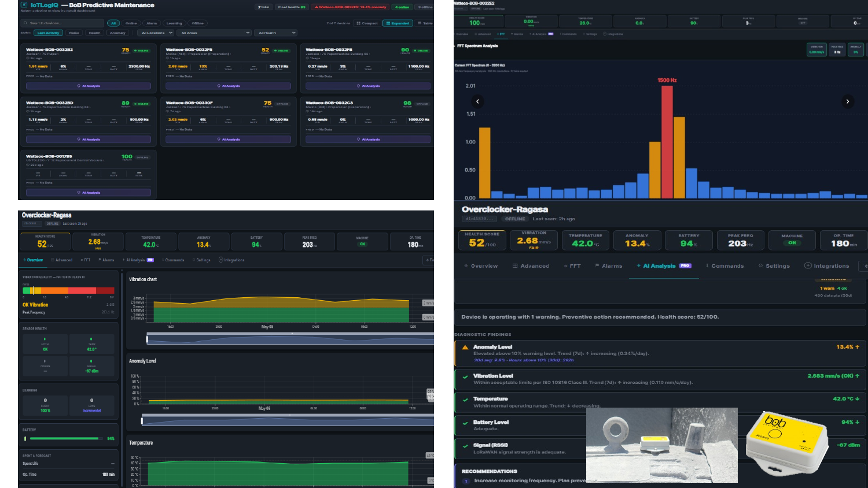Open AI Analysis PRO tab in Overview dashboard

(138, 260)
